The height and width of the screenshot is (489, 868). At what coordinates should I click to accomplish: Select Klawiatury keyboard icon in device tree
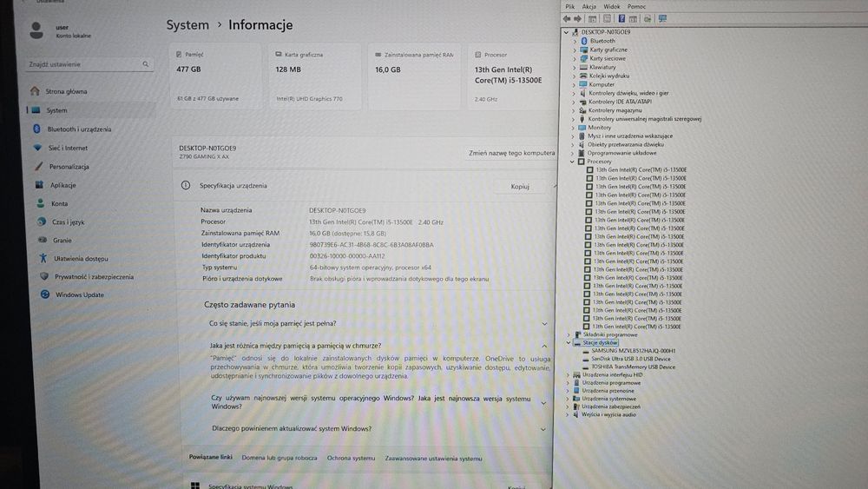click(583, 67)
